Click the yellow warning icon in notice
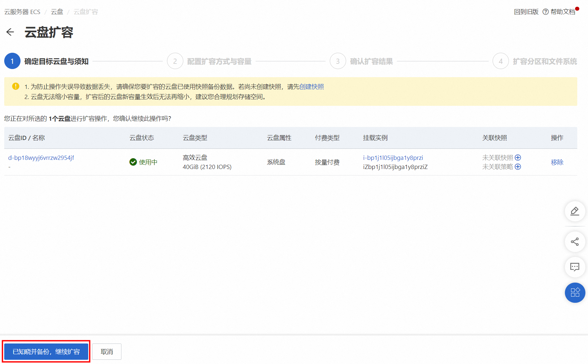This screenshot has height=364, width=588. tap(16, 86)
